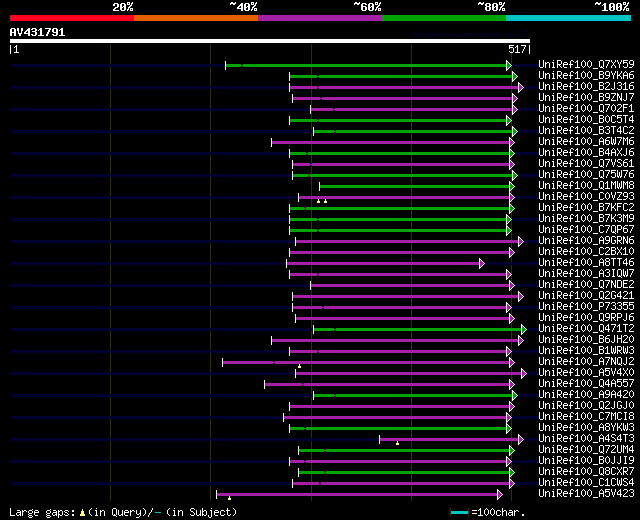640x520 pixels.
Task: Click the UniRef100_A5V423 label
Action: coord(586,494)
